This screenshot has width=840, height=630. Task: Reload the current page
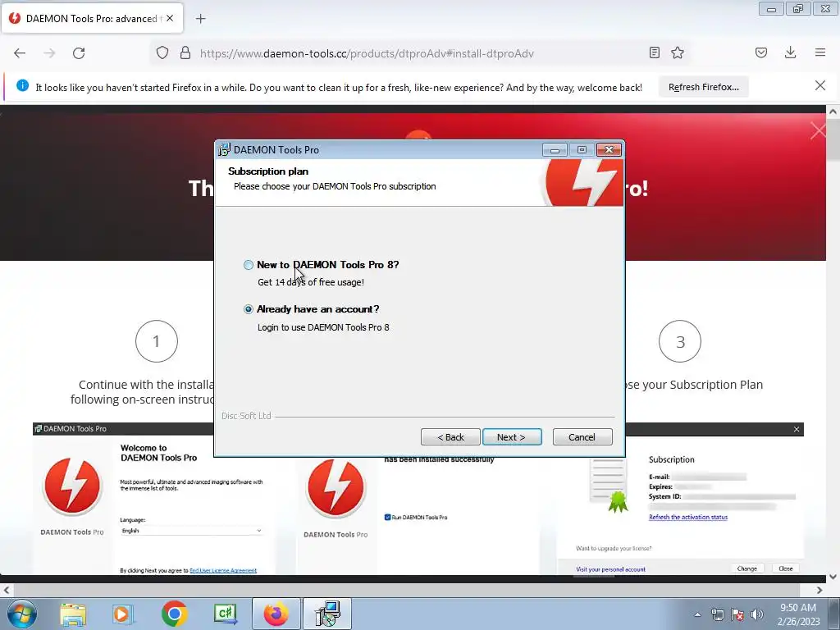[79, 53]
